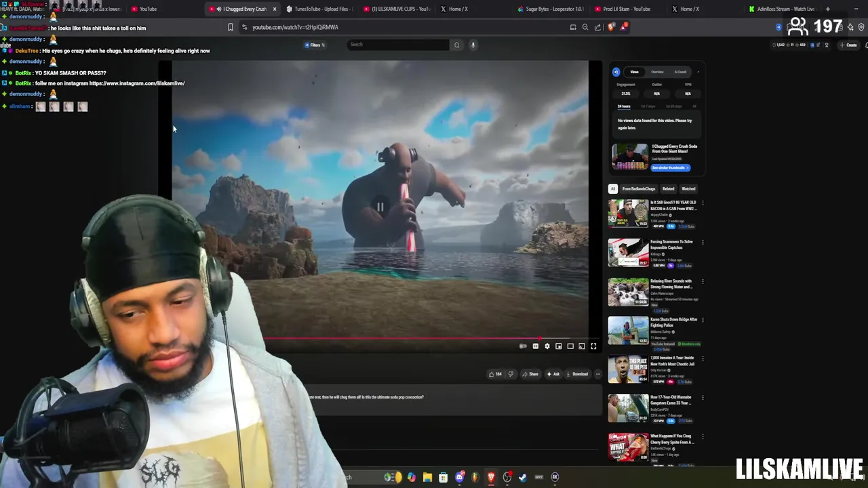Open video player settings gear
This screenshot has height=488, width=868.
547,346
